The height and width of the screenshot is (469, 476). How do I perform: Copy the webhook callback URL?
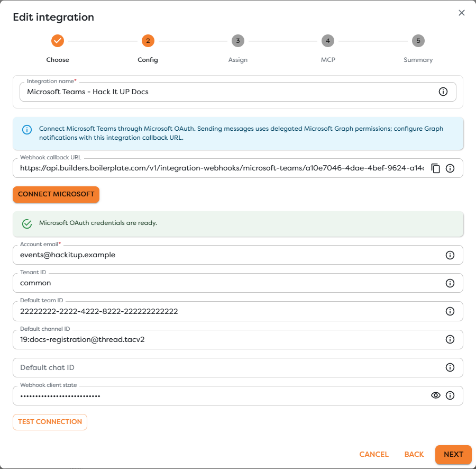point(436,168)
